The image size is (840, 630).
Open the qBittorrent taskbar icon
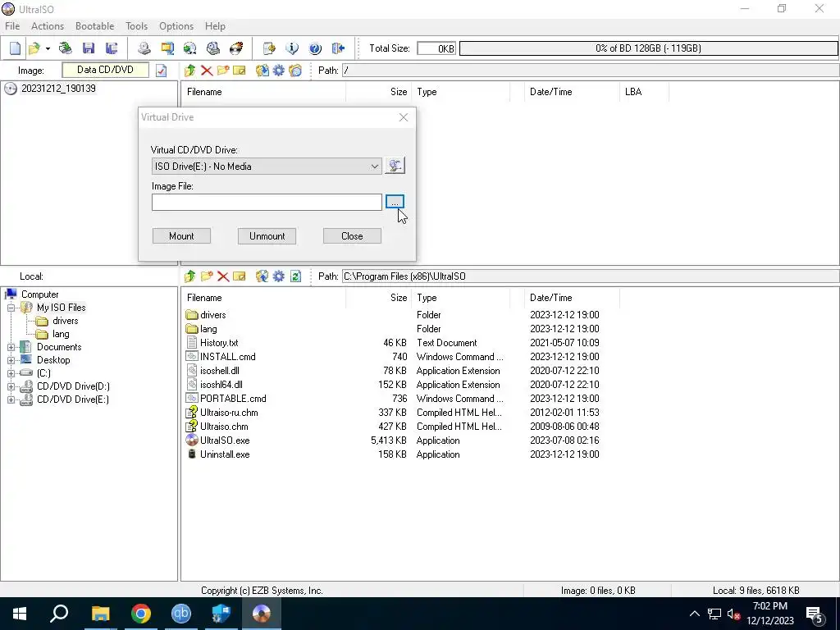click(181, 614)
